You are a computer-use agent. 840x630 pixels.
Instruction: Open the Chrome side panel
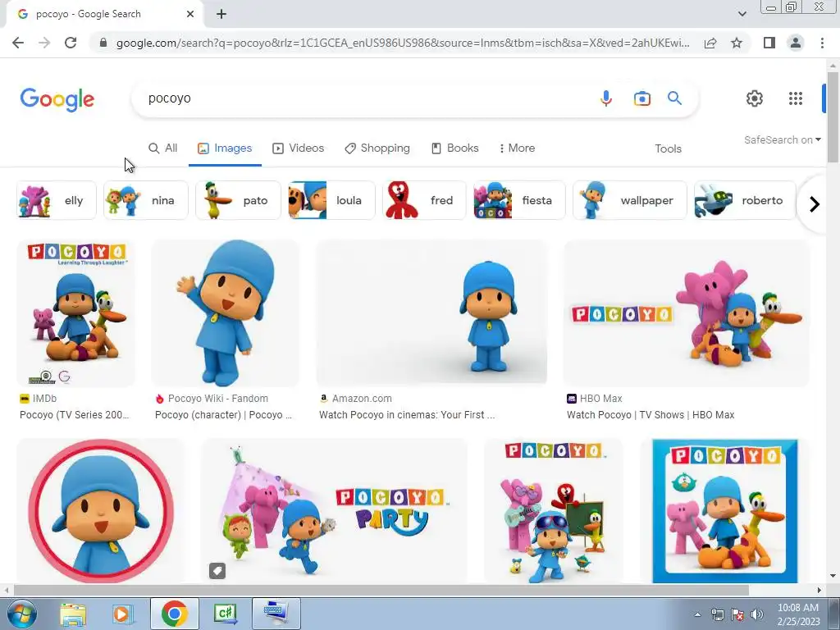pyautogui.click(x=769, y=43)
